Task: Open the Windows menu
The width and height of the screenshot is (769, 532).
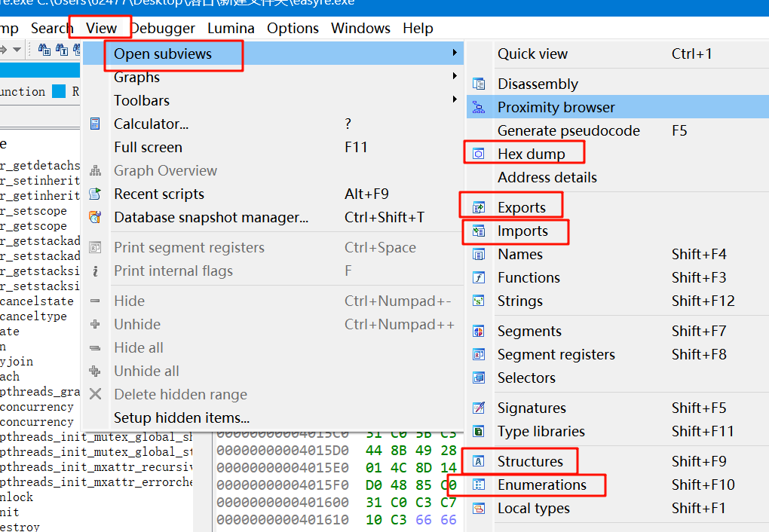Action: click(360, 28)
